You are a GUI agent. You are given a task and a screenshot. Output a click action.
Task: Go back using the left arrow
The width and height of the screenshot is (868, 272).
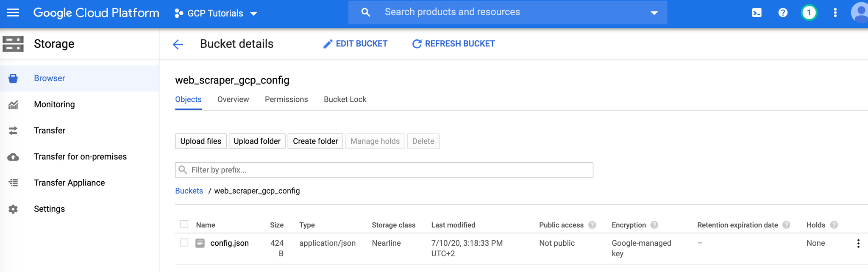click(x=178, y=44)
